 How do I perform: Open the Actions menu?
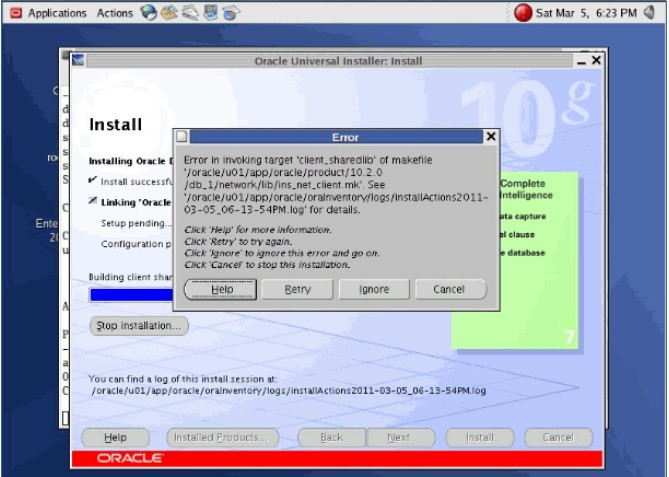[114, 13]
